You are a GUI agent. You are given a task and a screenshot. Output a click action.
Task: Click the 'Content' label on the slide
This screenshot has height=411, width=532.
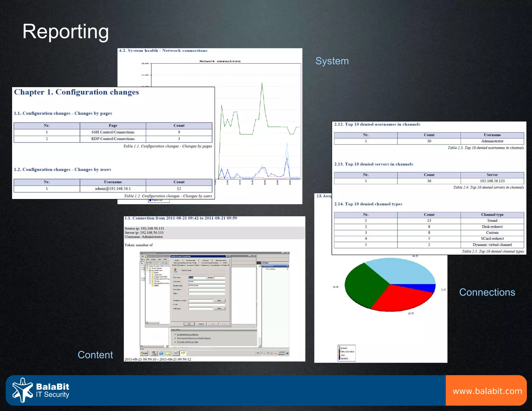pos(95,355)
